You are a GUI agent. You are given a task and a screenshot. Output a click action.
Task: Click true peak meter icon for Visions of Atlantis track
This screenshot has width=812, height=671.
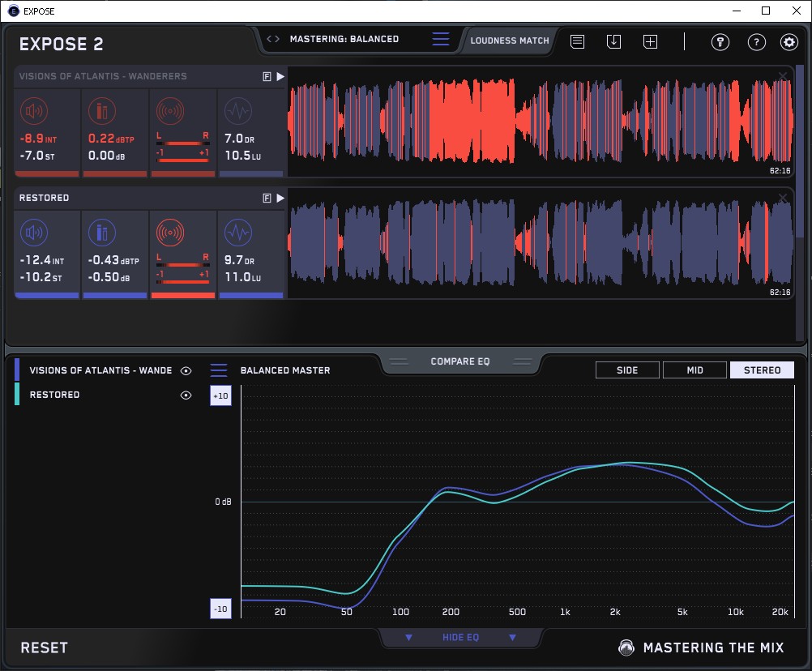102,111
